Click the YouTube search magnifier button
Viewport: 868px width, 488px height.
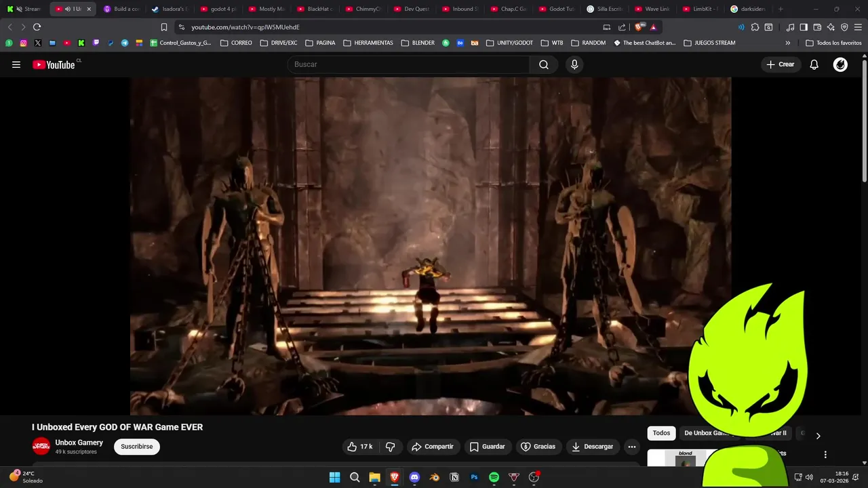544,64
